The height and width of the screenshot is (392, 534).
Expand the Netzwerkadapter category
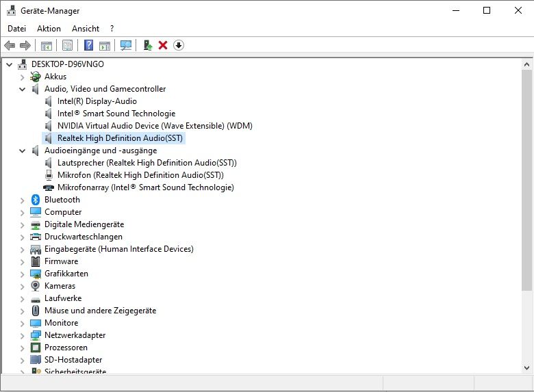tap(23, 335)
